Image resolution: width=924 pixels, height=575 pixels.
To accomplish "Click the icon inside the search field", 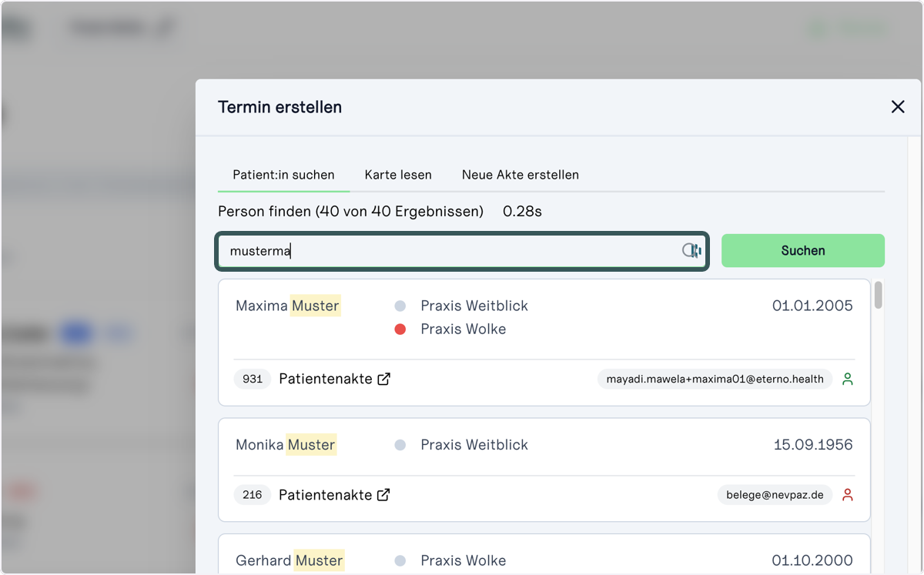I will pyautogui.click(x=691, y=251).
